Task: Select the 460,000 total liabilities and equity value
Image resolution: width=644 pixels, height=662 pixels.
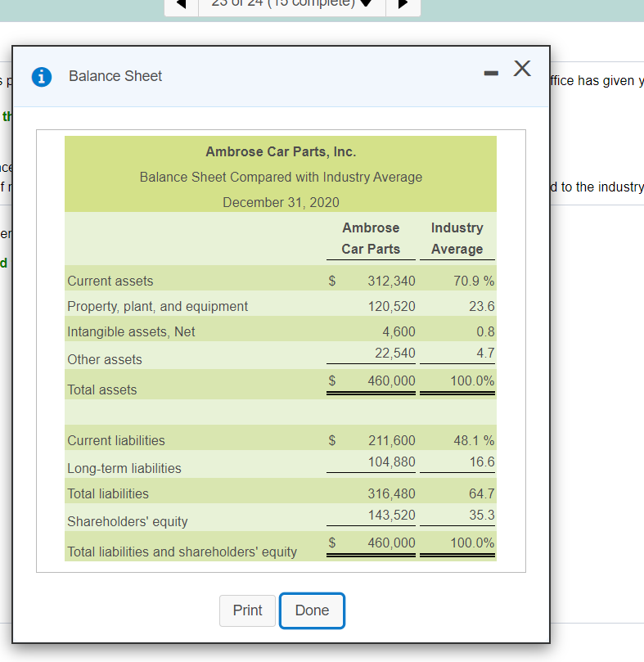Action: (x=391, y=543)
